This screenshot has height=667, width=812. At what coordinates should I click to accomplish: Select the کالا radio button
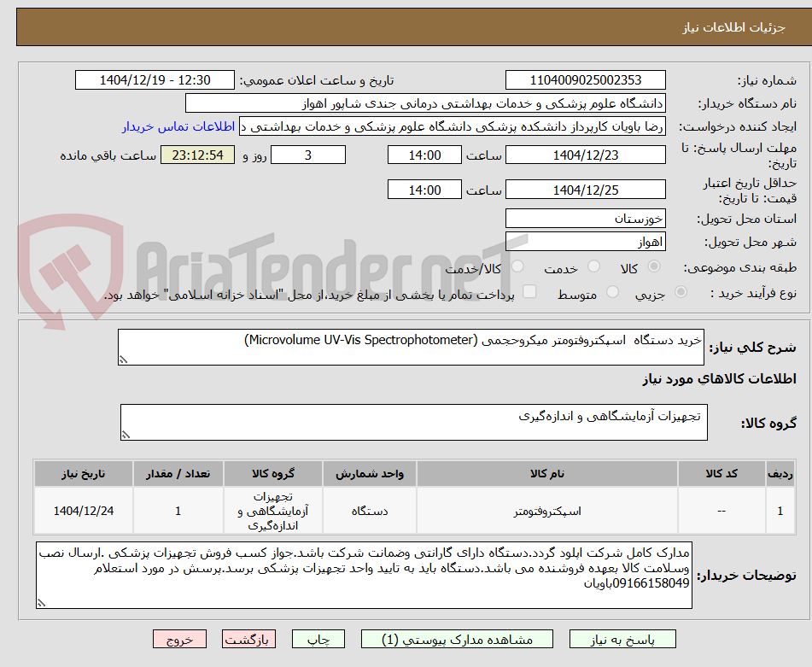[654, 266]
